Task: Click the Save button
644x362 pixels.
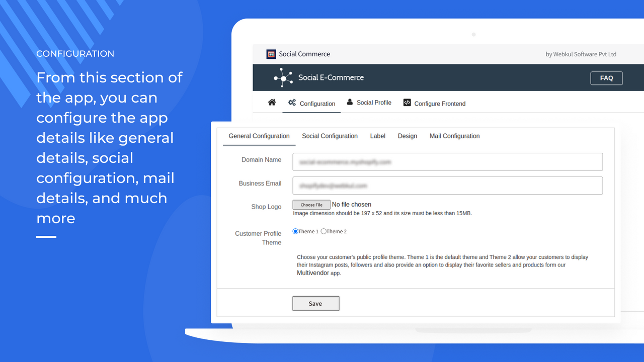Action: click(x=315, y=304)
